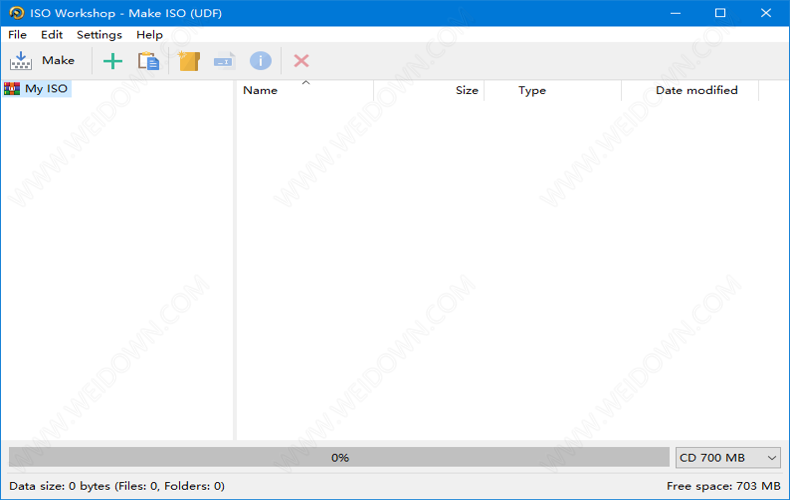Click the Paste clipboard icon
Viewport: 790px width, 500px height.
pos(148,61)
